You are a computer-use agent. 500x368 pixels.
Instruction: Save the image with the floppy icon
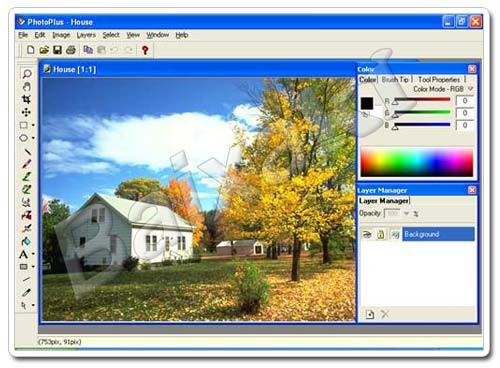[57, 50]
